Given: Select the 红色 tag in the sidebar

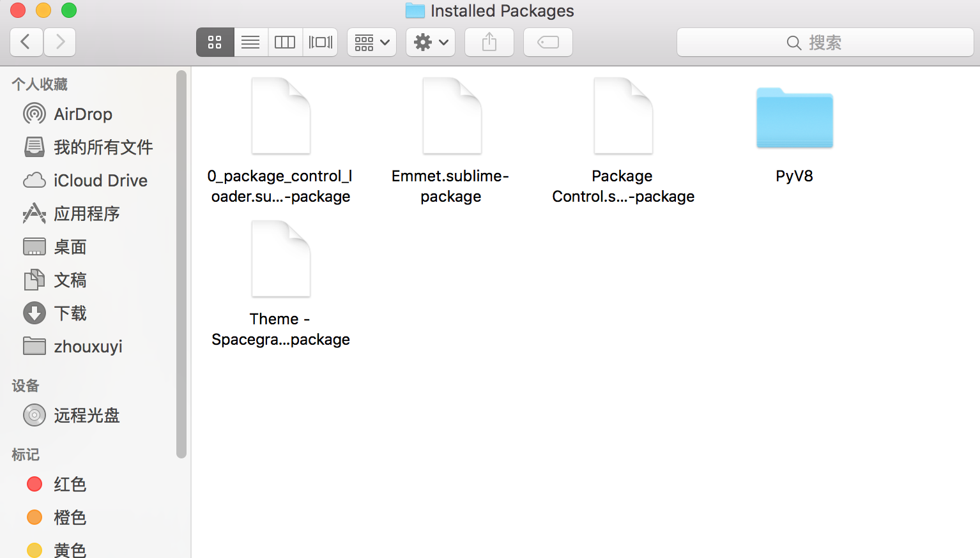Looking at the screenshot, I should click(69, 484).
